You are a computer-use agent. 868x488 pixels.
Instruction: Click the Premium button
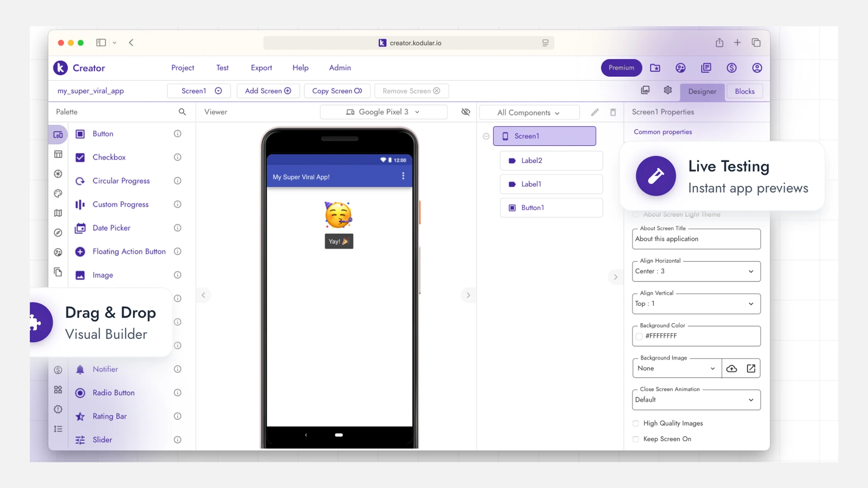[621, 68]
